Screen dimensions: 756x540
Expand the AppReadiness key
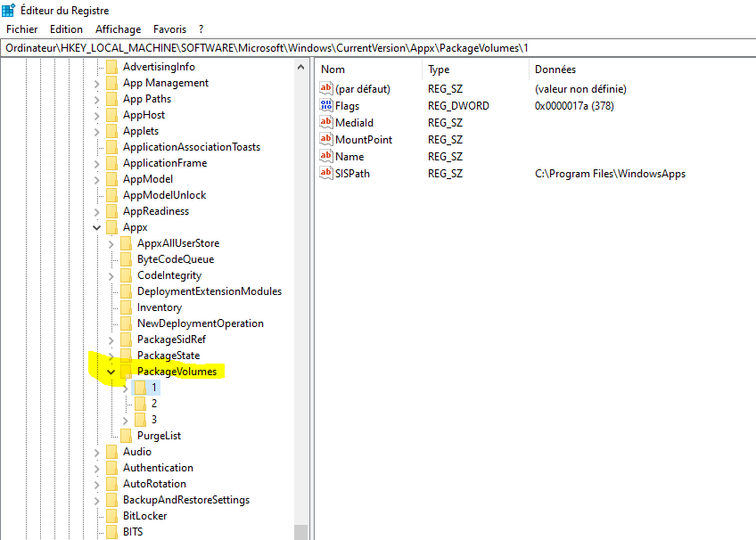coord(96,212)
